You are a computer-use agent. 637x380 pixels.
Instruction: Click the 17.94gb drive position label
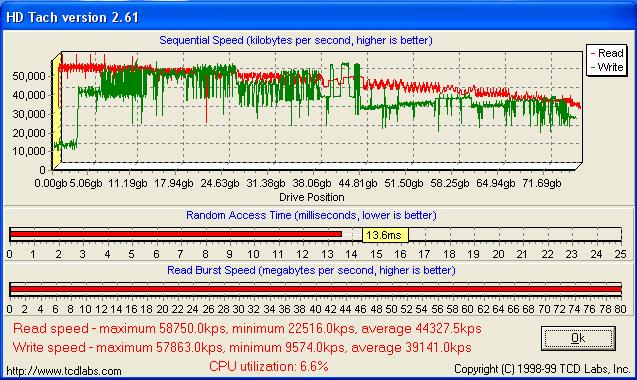click(174, 183)
